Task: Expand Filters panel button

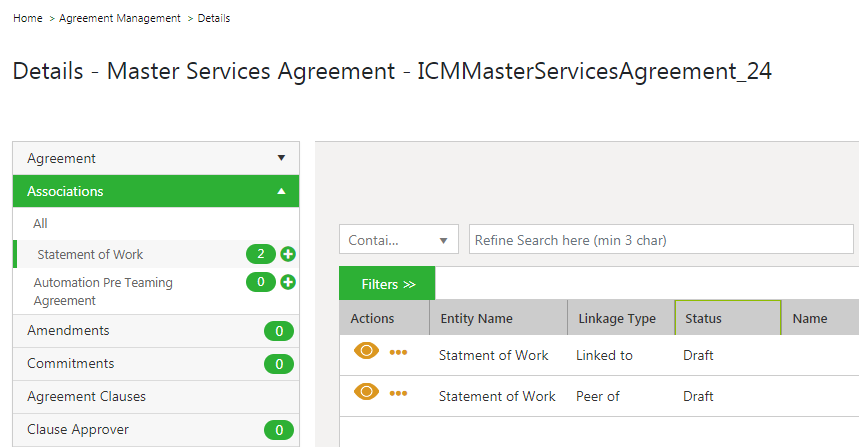Action: coord(387,284)
